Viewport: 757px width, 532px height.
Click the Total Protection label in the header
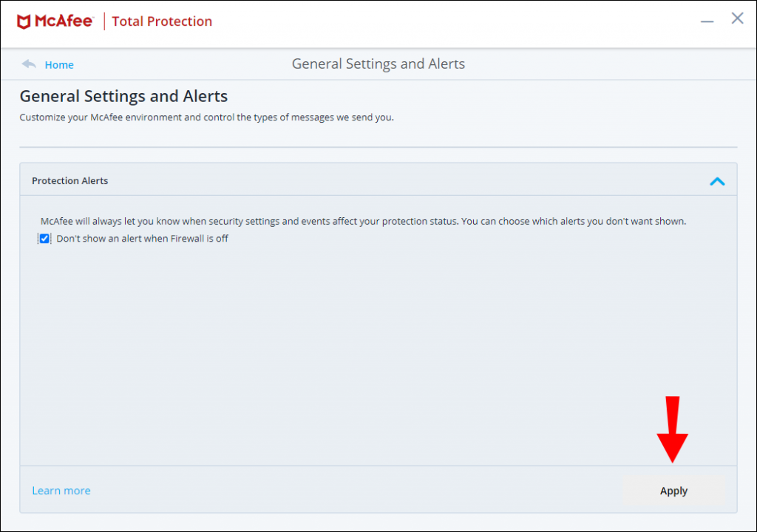161,21
